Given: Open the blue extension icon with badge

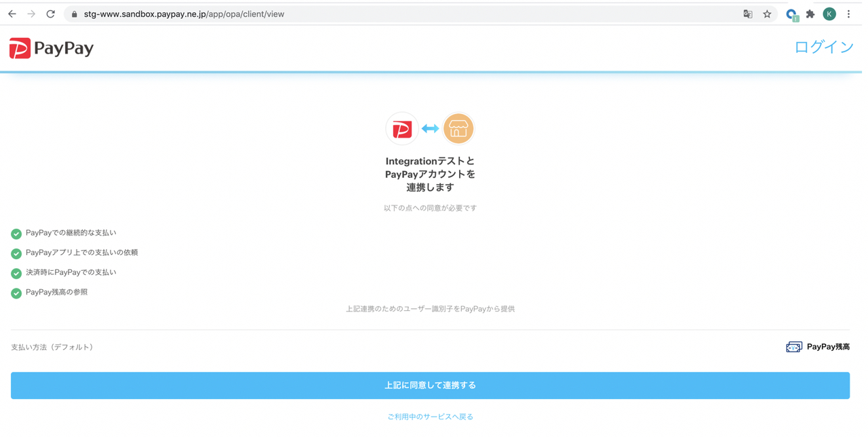Looking at the screenshot, I should point(791,14).
